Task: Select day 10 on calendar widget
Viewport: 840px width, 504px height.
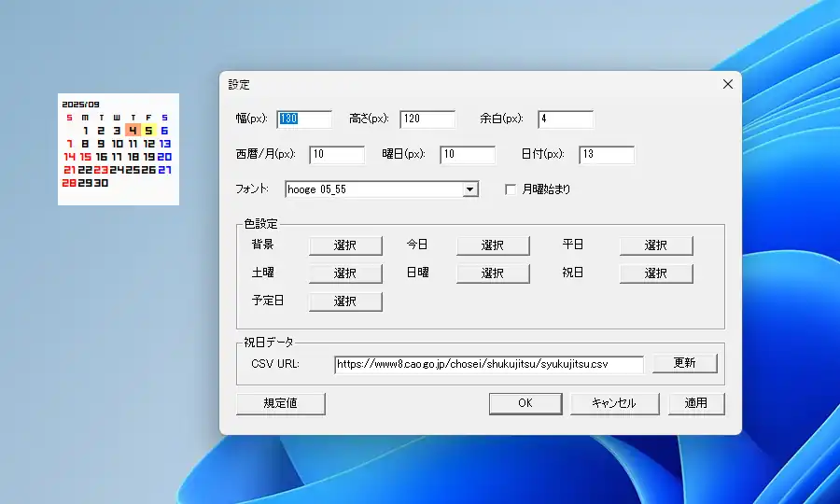Action: (x=118, y=144)
